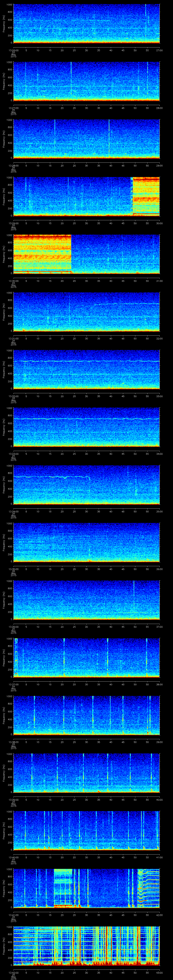Click the 13:36:00 start time label
The width and height of the screenshot is (173, 980).
coord(13,627)
